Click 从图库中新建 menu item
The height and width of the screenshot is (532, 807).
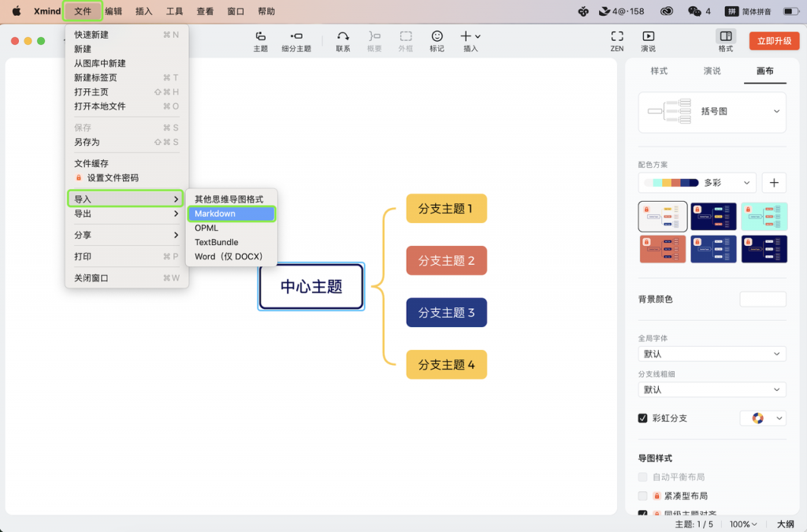tap(125, 63)
